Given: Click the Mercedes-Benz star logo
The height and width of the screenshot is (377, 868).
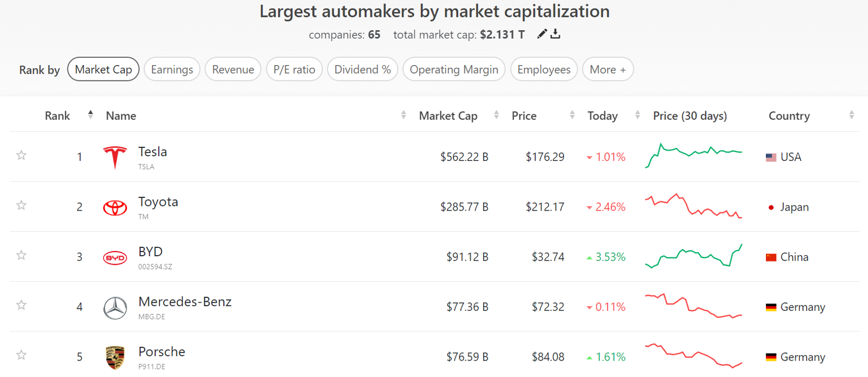Looking at the screenshot, I should pos(115,308).
